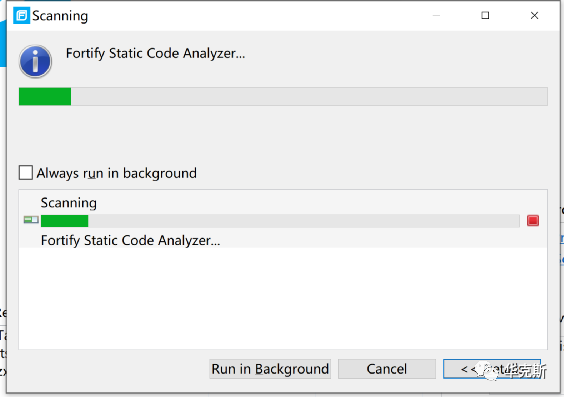Screen dimensions: 564x397
Task: Click the top "Fortify Static Code Analyzer..." message
Action: point(155,53)
